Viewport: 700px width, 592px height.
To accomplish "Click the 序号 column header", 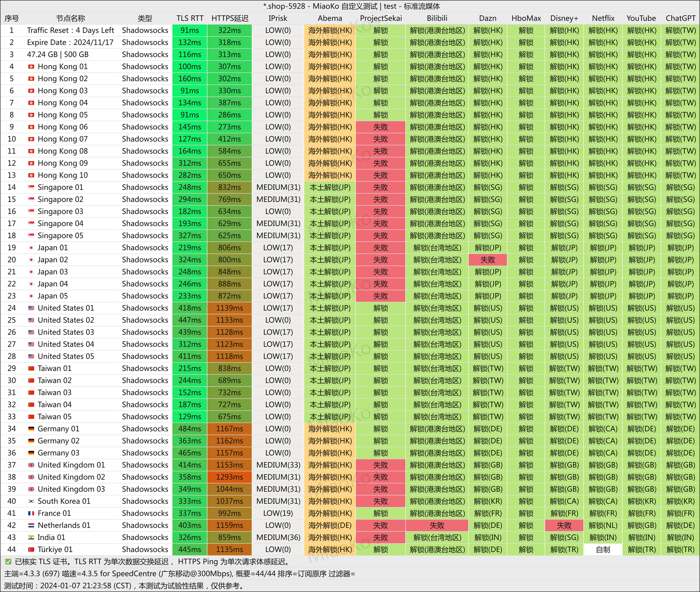I will point(12,19).
